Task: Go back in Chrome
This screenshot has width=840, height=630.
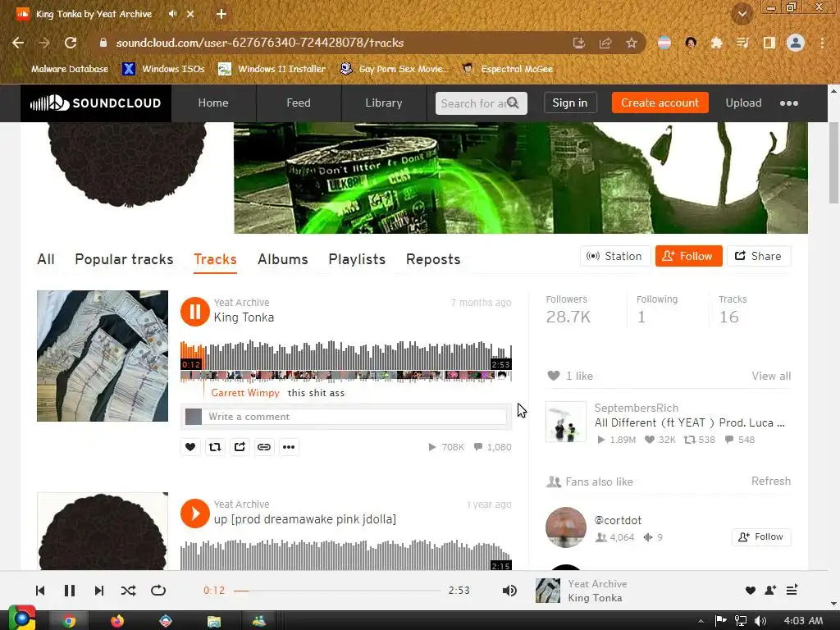Action: pos(18,43)
